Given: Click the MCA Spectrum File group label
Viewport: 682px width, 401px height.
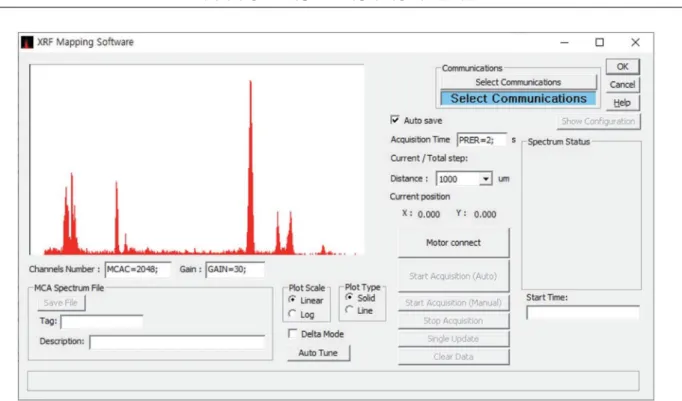Looking at the screenshot, I should tap(69, 288).
